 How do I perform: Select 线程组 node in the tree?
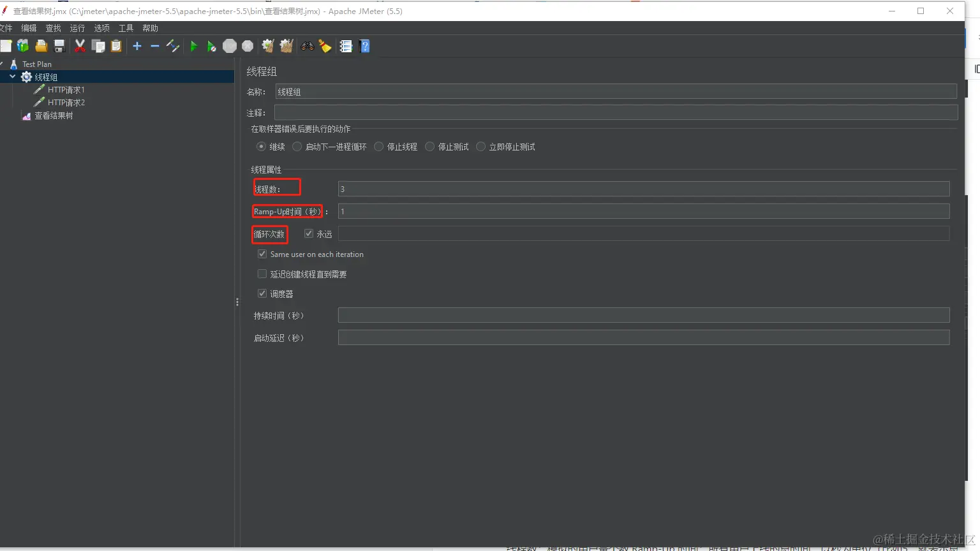[46, 77]
